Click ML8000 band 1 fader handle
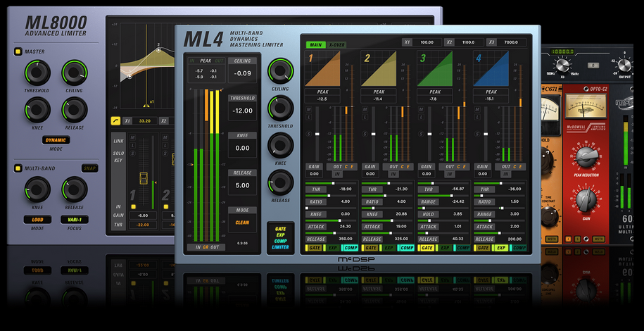The height and width of the screenshot is (331, 644). coord(144,177)
